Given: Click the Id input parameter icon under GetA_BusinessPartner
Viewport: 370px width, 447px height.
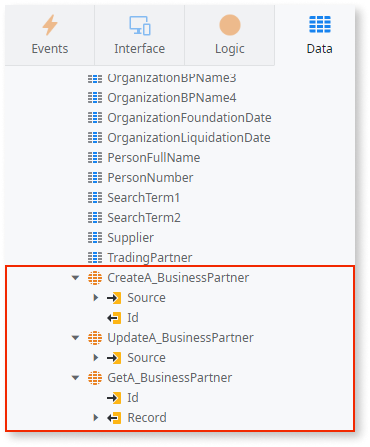Looking at the screenshot, I should pyautogui.click(x=114, y=398).
